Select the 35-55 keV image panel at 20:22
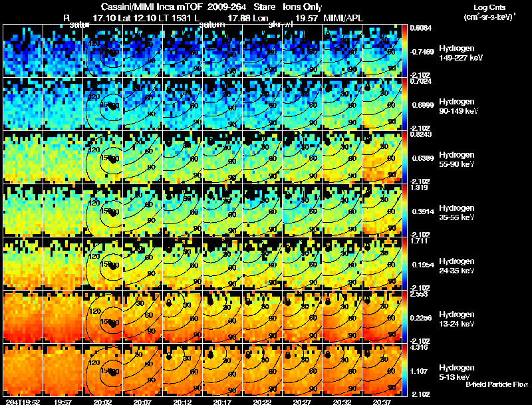532x405 pixels. (x=262, y=211)
